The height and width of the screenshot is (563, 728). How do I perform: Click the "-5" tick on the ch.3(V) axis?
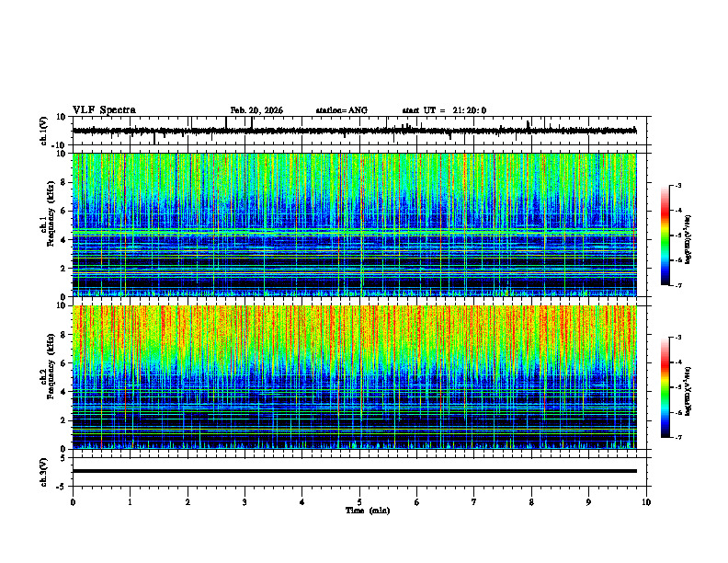62,487
